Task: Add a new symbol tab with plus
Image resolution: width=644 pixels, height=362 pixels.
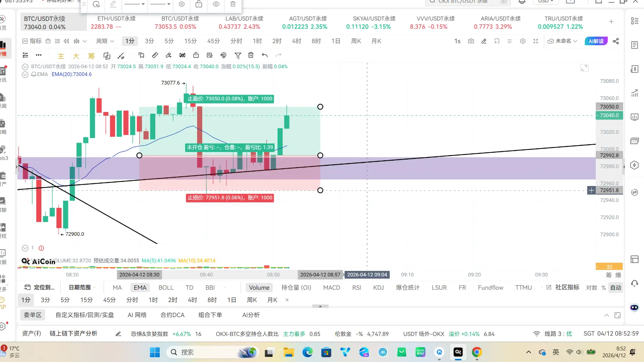Action: (x=611, y=22)
